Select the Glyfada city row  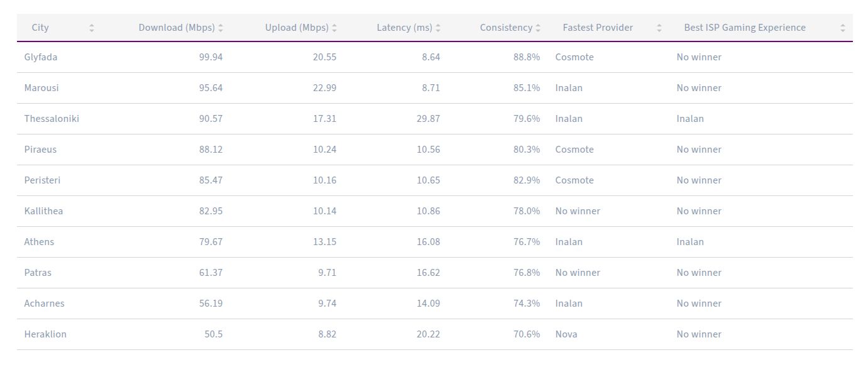click(41, 57)
